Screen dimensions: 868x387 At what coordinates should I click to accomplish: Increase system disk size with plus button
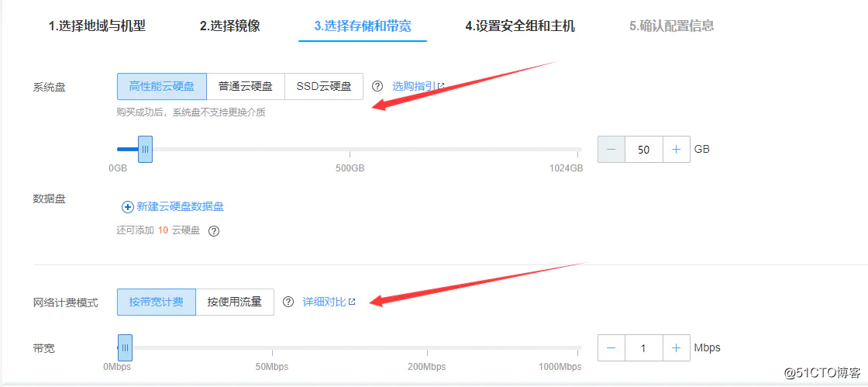click(x=676, y=150)
